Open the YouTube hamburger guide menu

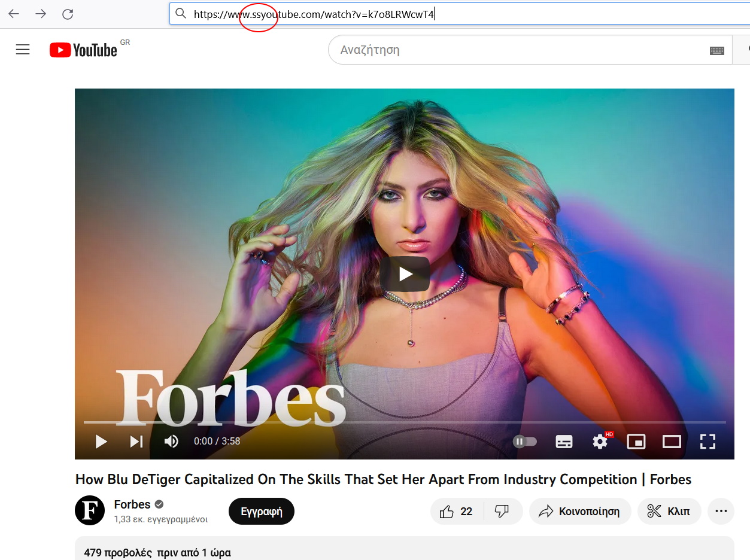[23, 50]
